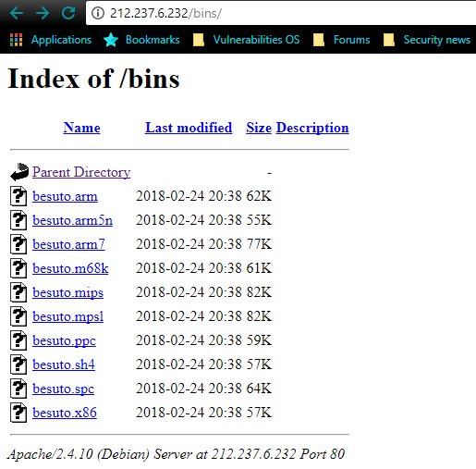This screenshot has height=469, width=476.
Task: Click the unknown-file icon beside besuto.arm
Action: [18, 196]
